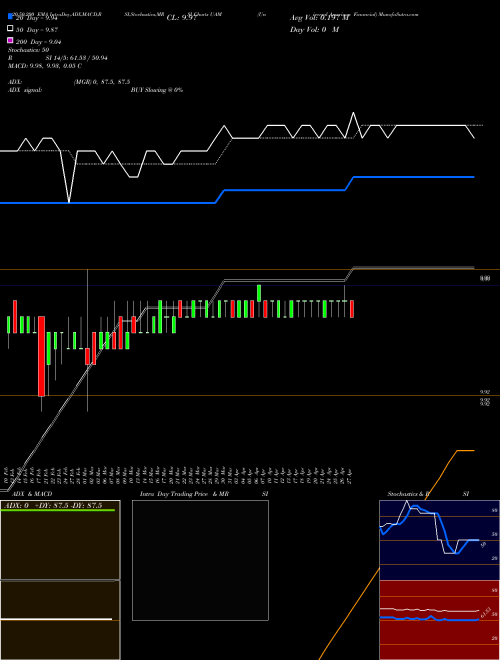Click the tallest green candle in early April

(259, 293)
